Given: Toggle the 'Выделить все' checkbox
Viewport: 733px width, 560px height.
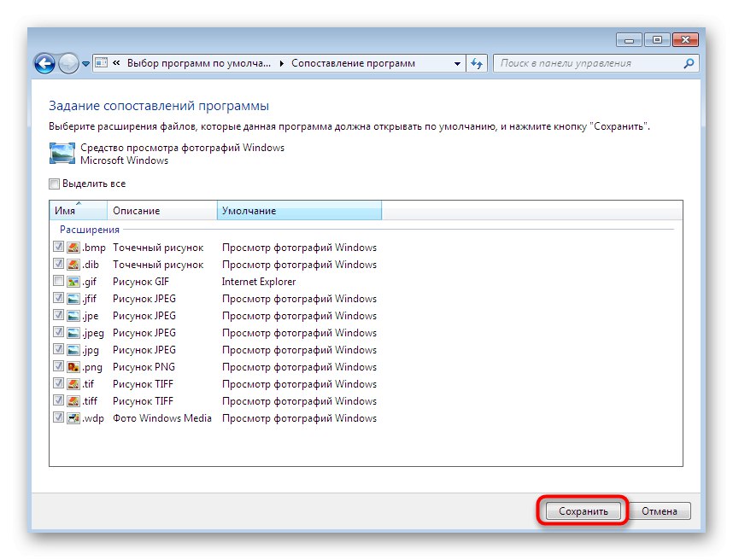Looking at the screenshot, I should (54, 184).
